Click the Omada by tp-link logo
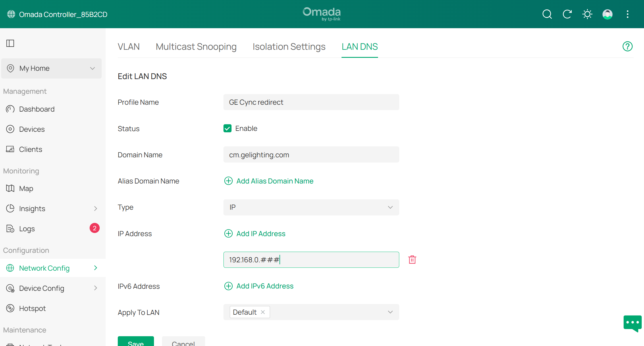 point(322,14)
